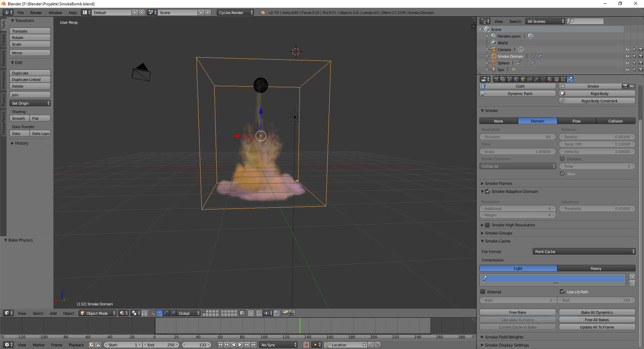Add a new smoke cache with plus
The image size is (644, 349).
pos(632,277)
